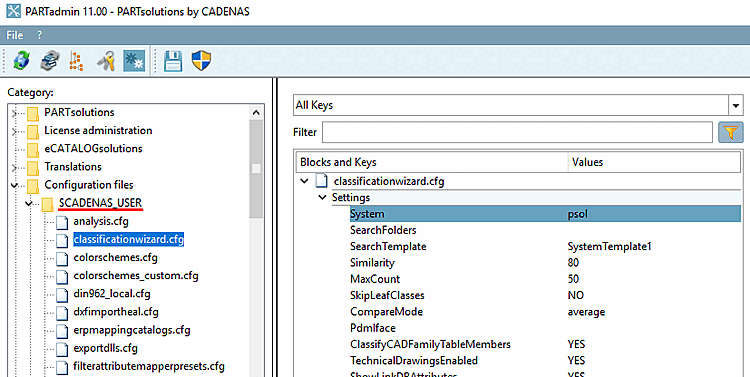The width and height of the screenshot is (750, 377).
Task: Select erpmappingcatalogs.cfg file
Action: 132,330
